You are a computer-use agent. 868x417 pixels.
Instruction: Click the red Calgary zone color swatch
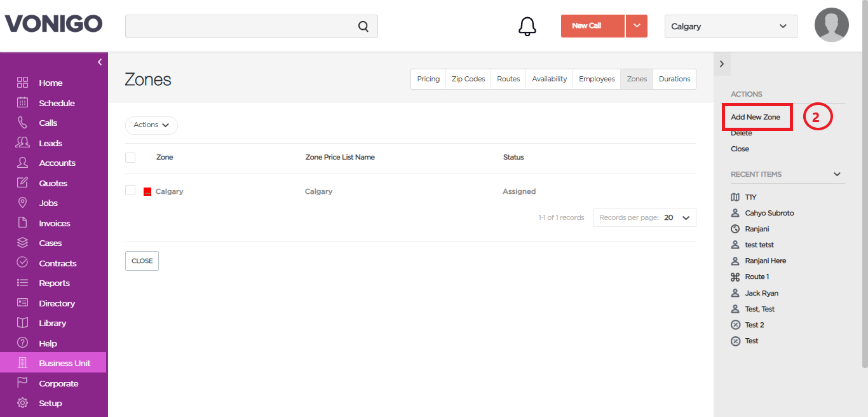point(147,191)
